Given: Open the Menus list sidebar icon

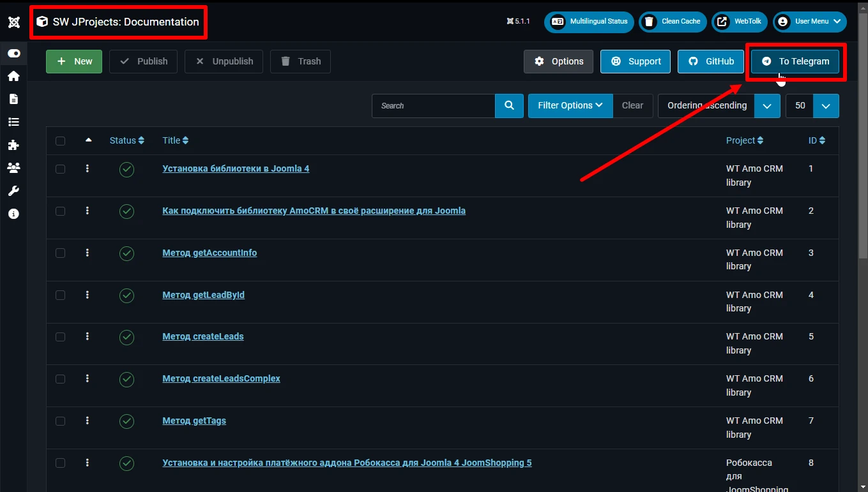Looking at the screenshot, I should click(13, 122).
